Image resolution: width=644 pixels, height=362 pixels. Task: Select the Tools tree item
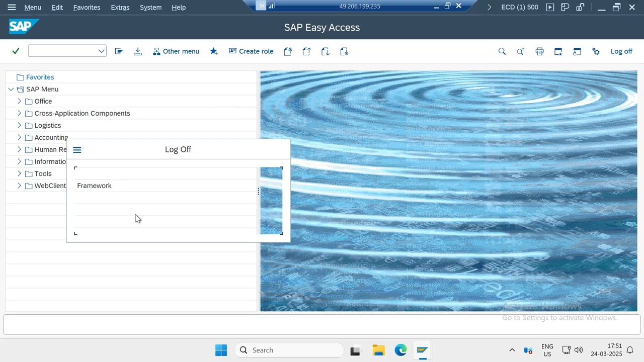tap(43, 173)
